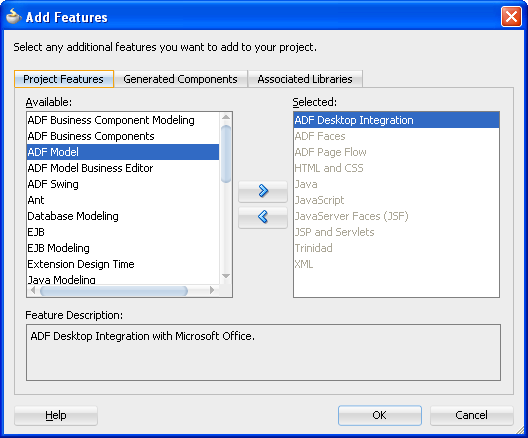Click ADF Page Flow in Selected list
The width and height of the screenshot is (528, 438).
pyautogui.click(x=396, y=152)
